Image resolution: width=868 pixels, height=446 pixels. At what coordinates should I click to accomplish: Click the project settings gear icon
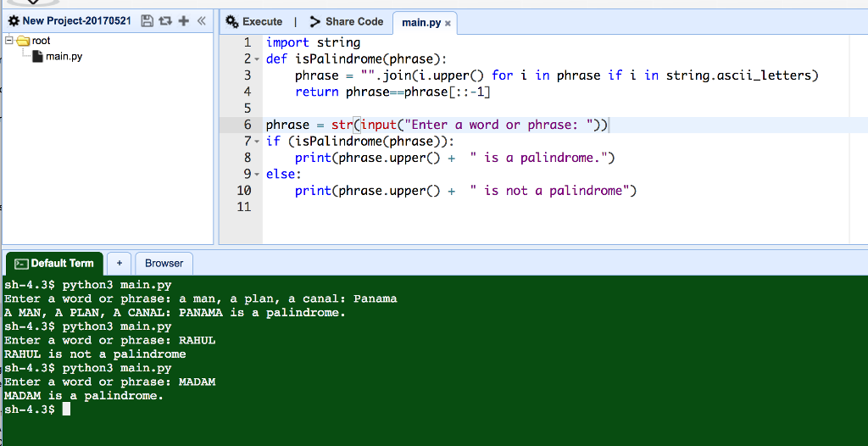point(13,21)
